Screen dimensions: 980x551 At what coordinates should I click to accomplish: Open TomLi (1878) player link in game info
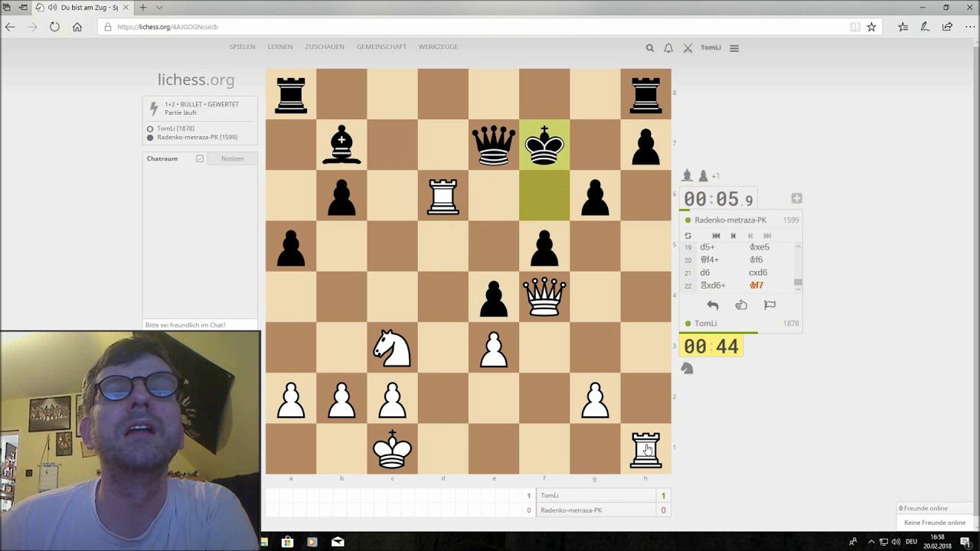click(175, 129)
